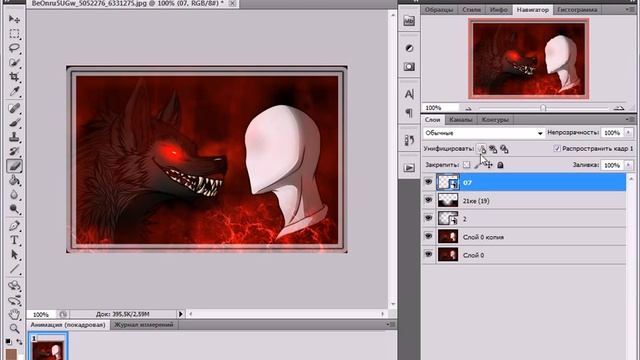Toggle lock all for layer
This screenshot has width=640, height=360.
500,165
